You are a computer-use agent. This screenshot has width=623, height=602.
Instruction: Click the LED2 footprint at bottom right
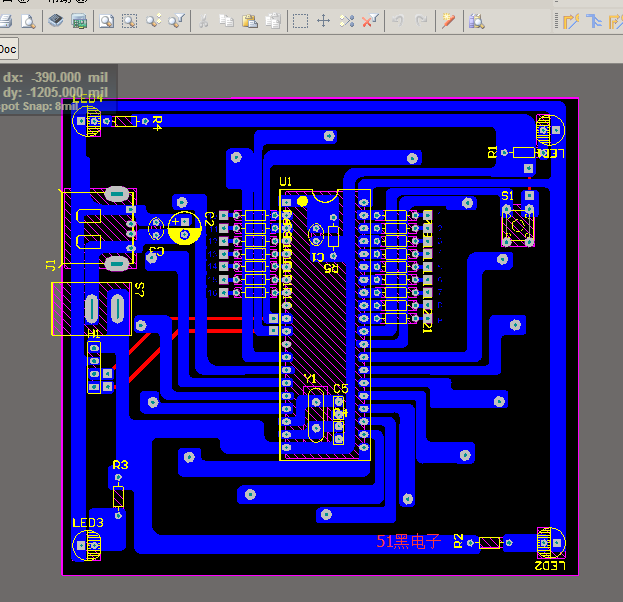551,543
